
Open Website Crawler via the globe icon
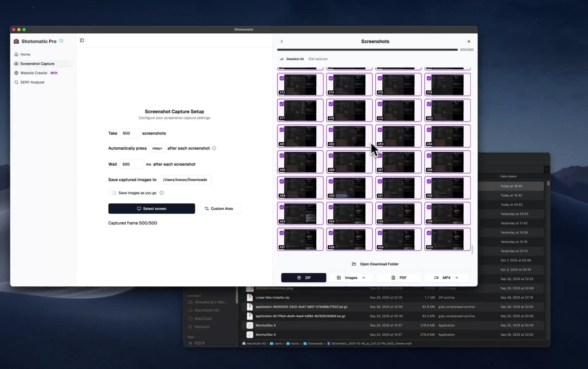click(x=16, y=73)
